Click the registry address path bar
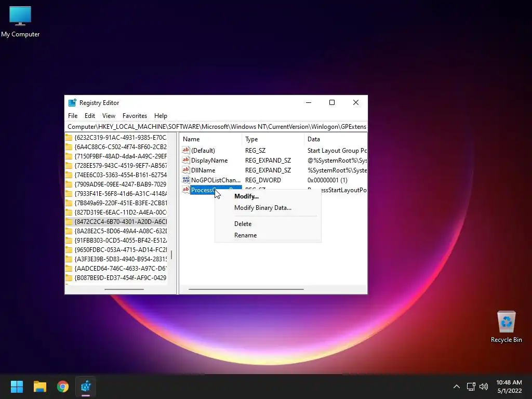532x399 pixels. pyautogui.click(x=217, y=127)
